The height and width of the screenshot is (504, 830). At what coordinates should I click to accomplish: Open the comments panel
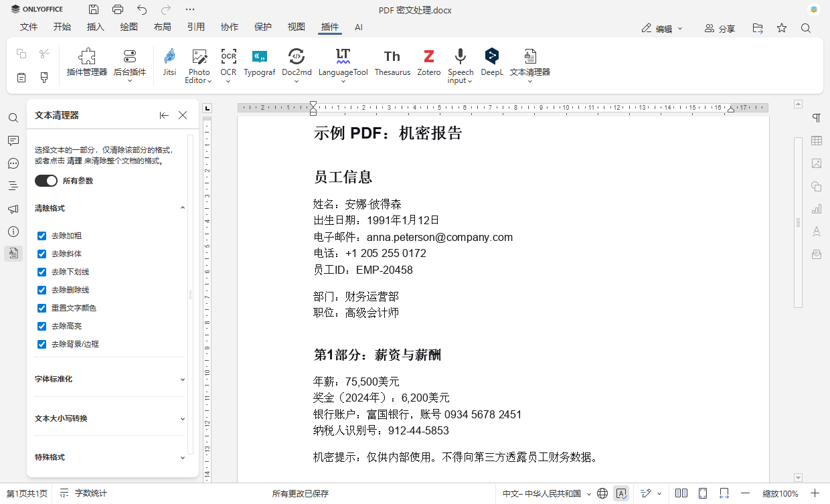coord(13,140)
